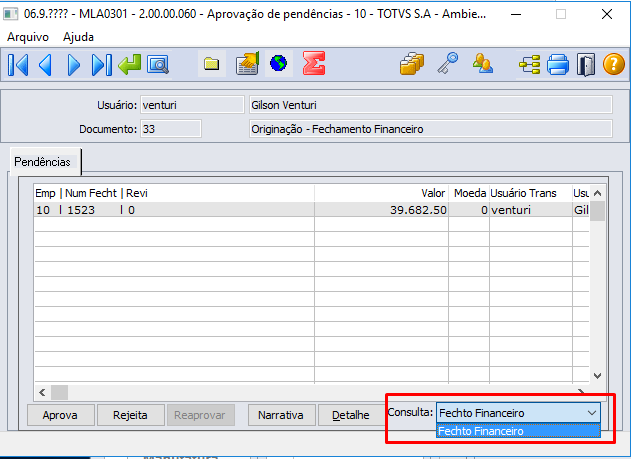This screenshot has height=459, width=631.
Task: Click the Usuário Trans column header
Action: pos(530,193)
